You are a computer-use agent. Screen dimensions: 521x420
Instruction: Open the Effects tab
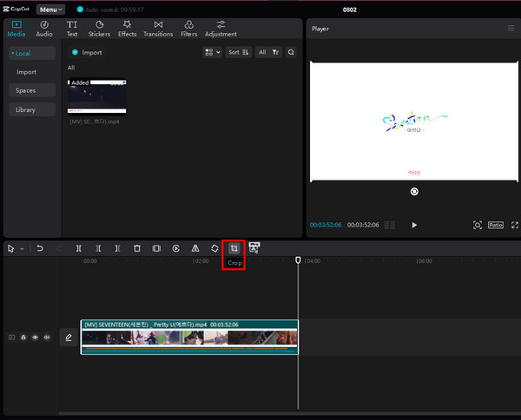click(128, 29)
